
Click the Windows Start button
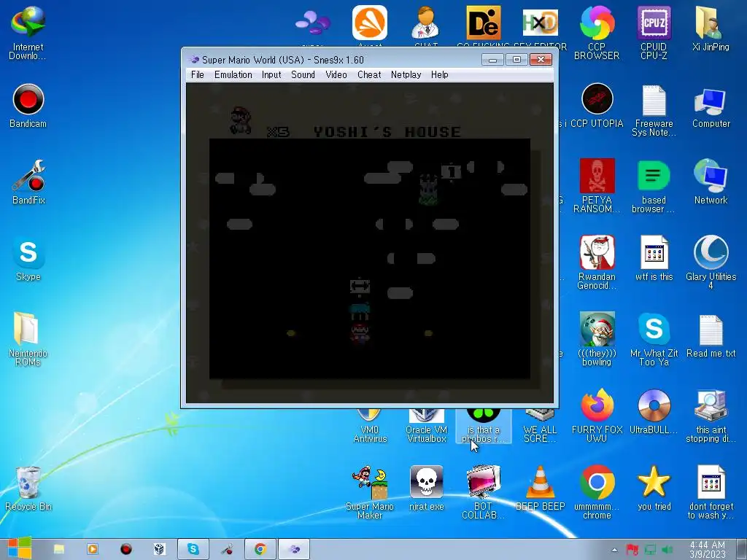click(18, 549)
